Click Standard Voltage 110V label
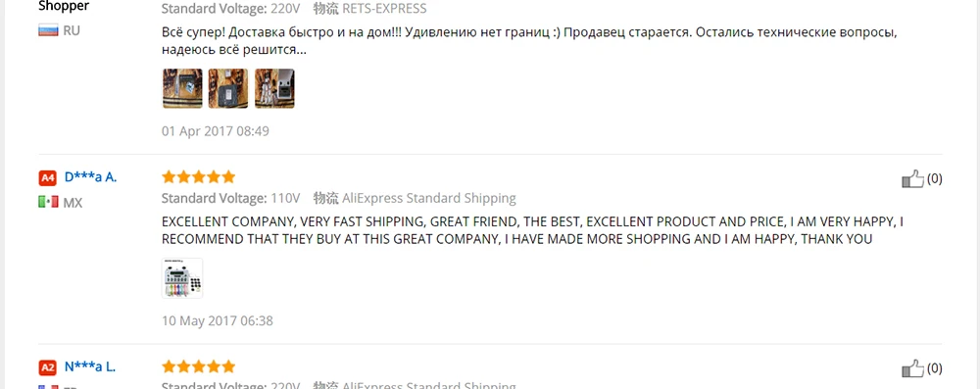 231,199
